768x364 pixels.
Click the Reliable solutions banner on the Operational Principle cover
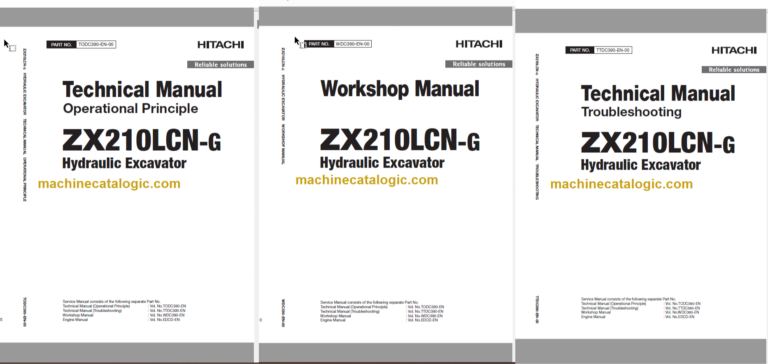click(x=220, y=65)
